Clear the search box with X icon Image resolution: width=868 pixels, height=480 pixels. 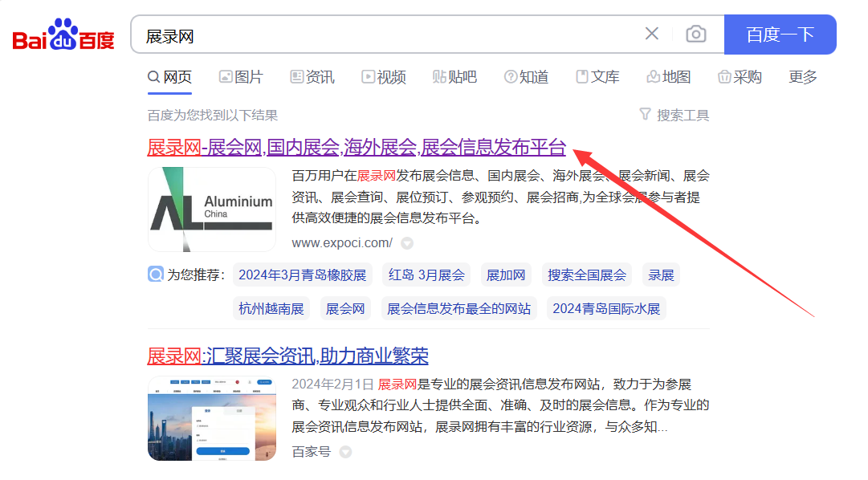coord(651,34)
